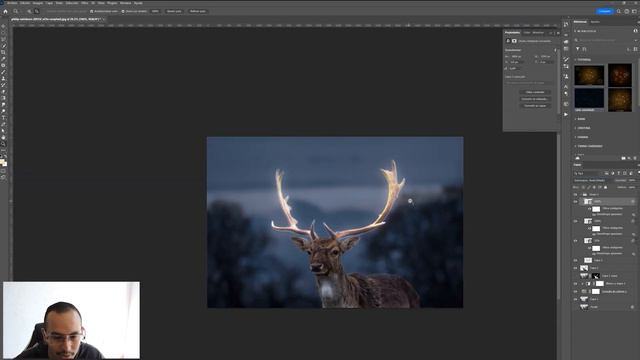The height and width of the screenshot is (360, 640).
Task: Click the Ajustar pantalla button
Action: 174,11
